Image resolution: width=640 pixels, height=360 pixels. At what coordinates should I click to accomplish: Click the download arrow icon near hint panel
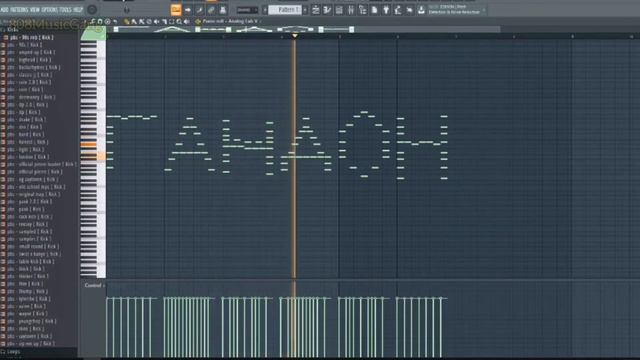421,10
